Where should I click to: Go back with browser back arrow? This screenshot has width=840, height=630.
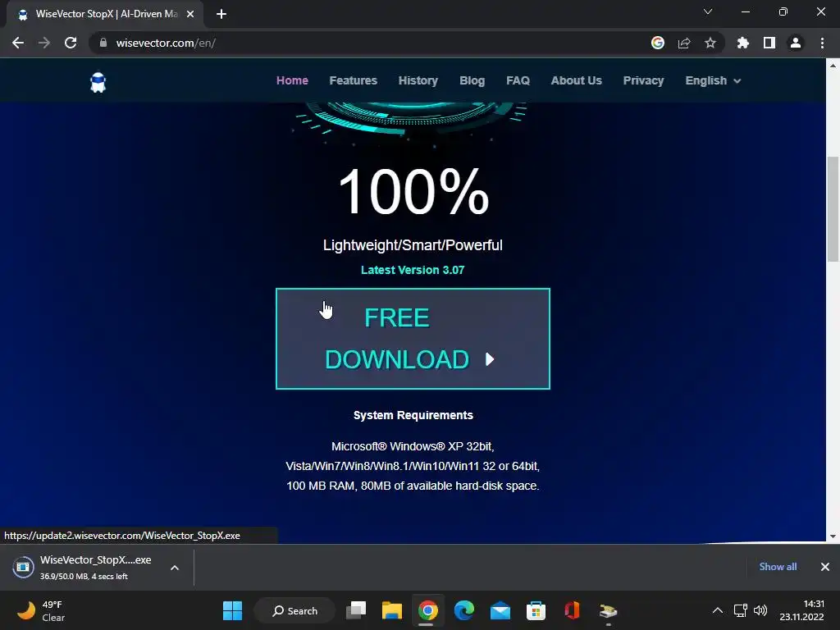pyautogui.click(x=18, y=43)
